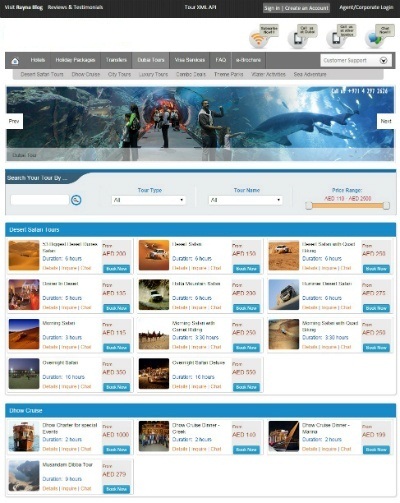Open the Hotels menu item

38,60
